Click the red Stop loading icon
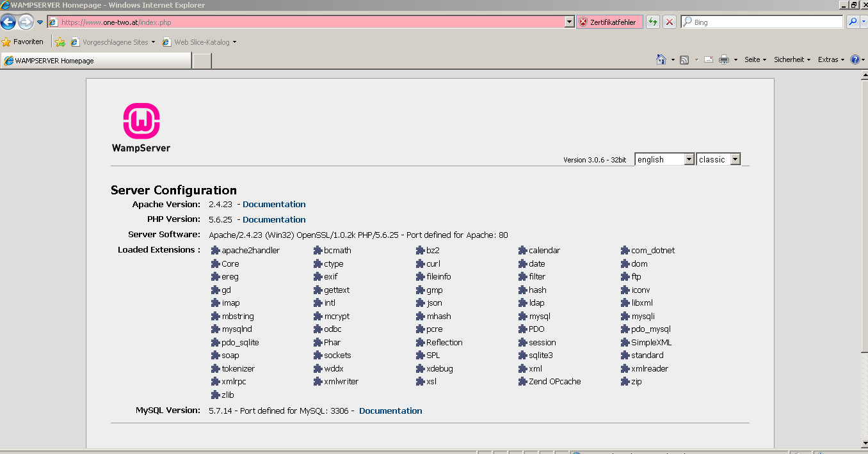The image size is (868, 454). coord(670,22)
